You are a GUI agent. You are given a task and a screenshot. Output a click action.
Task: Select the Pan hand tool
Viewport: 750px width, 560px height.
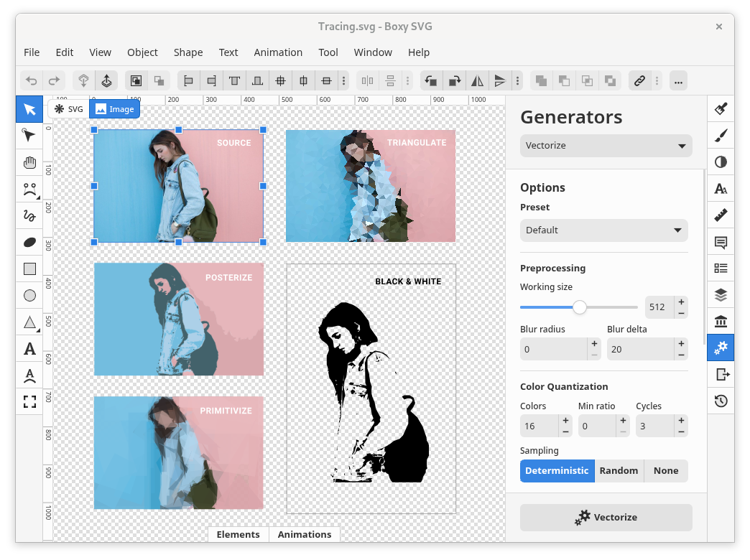tap(29, 162)
